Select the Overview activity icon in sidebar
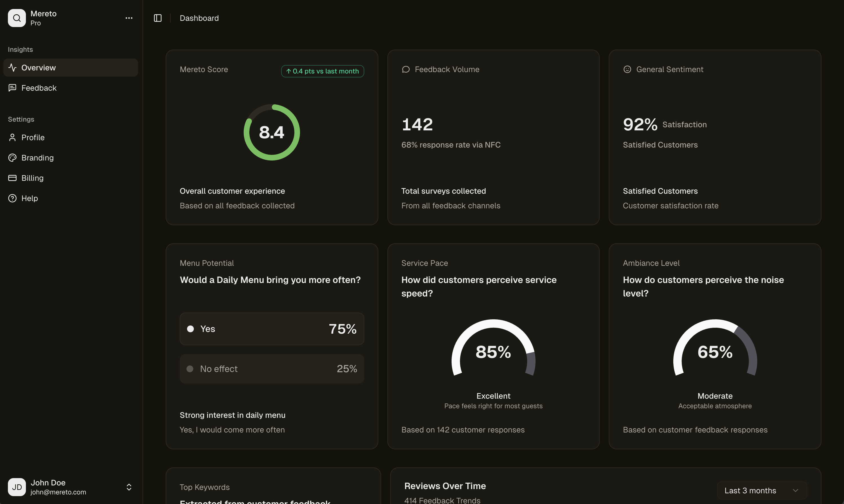 [13, 67]
